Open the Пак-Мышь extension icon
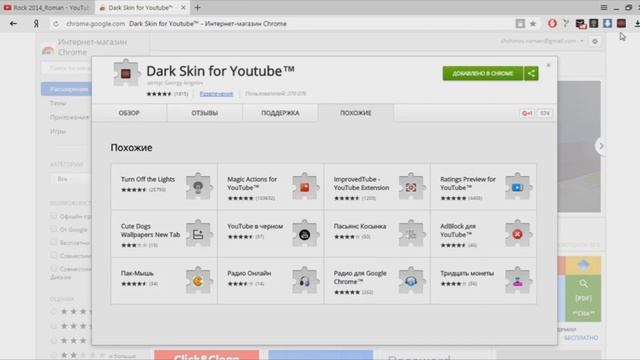This screenshot has width=640, height=360. coord(199,280)
